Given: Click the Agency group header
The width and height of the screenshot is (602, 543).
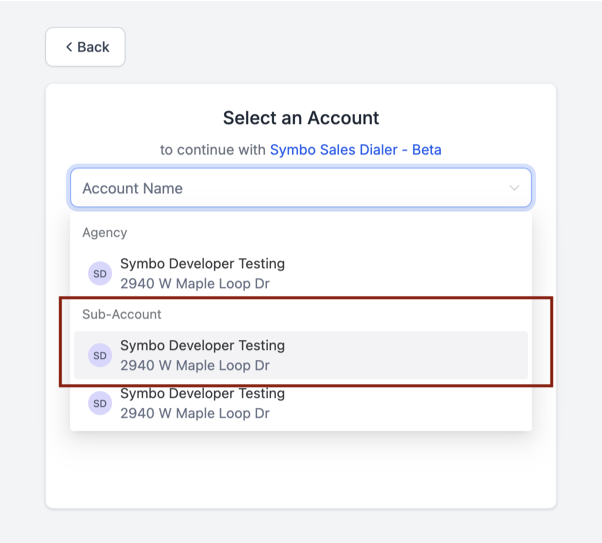Looking at the screenshot, I should click(104, 233).
